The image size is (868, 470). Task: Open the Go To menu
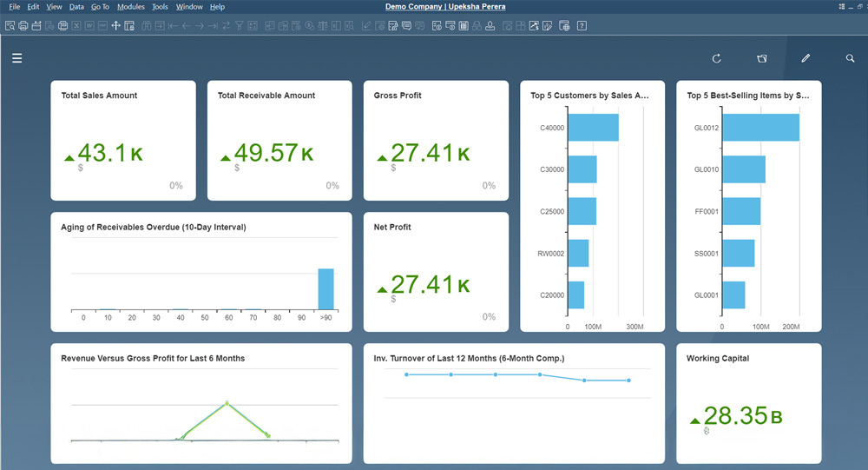click(x=100, y=7)
